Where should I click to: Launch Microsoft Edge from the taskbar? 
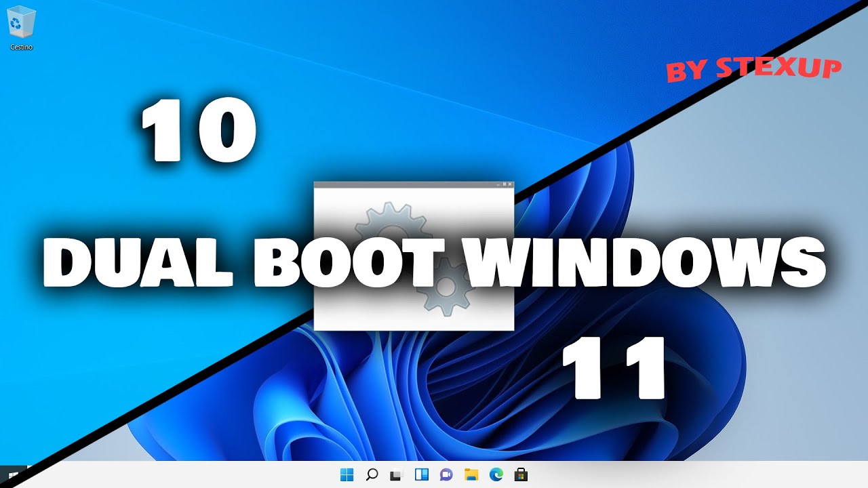click(496, 474)
